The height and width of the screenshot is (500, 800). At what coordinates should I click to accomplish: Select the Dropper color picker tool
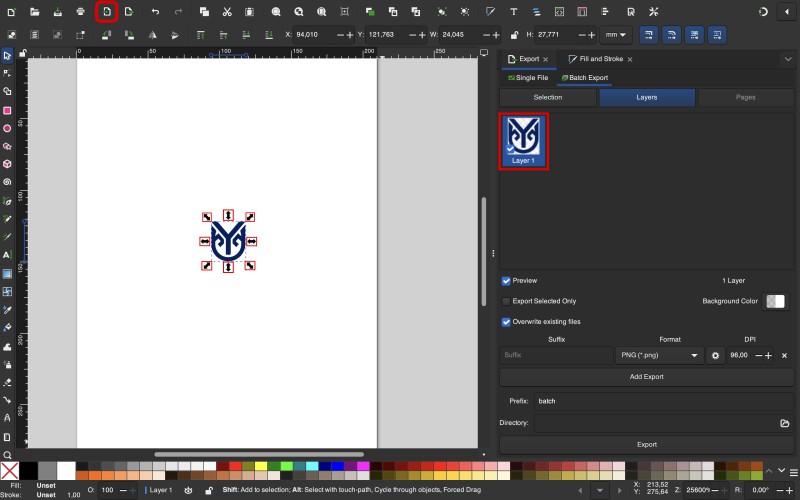point(7,310)
